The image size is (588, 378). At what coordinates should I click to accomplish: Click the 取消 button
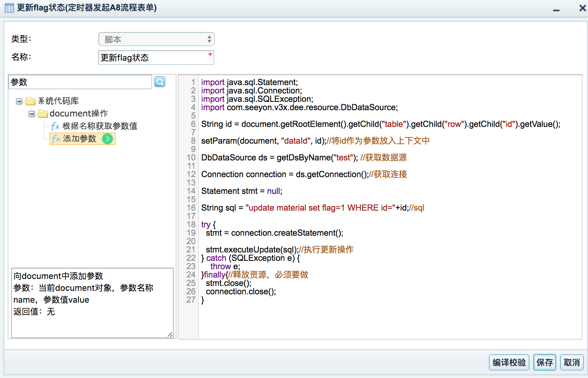(572, 363)
